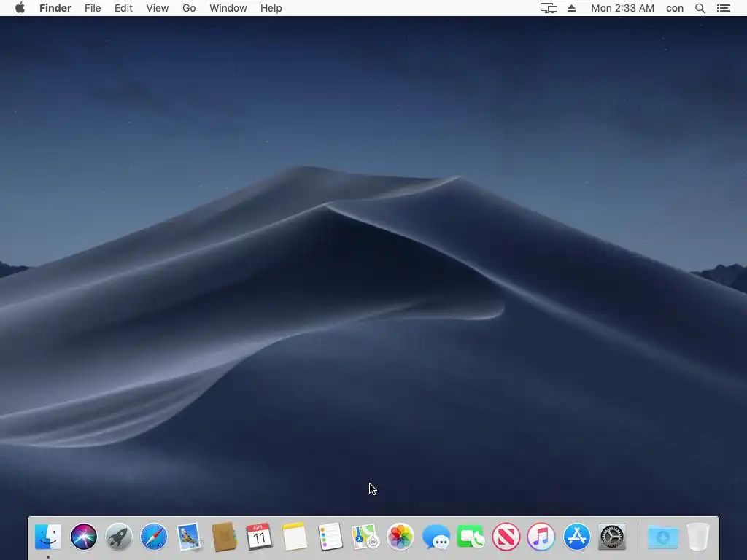Open Maps app in Dock
This screenshot has width=747, height=560.
coord(365,537)
